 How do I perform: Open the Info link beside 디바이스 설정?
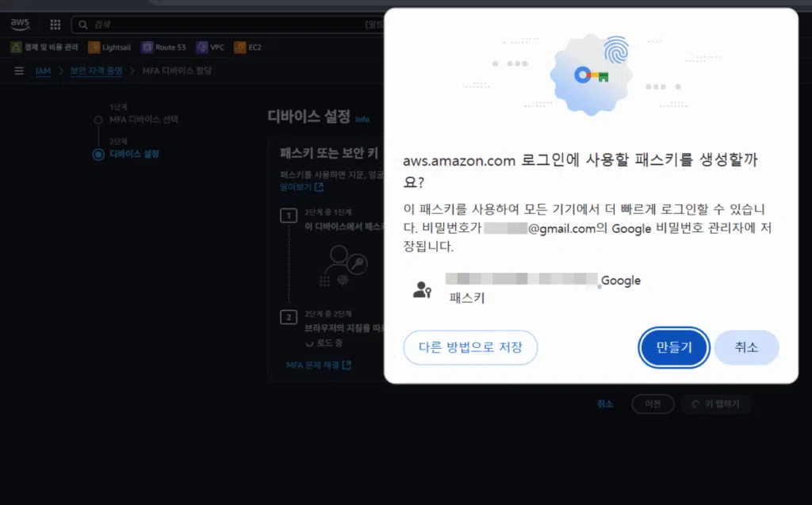click(x=362, y=119)
